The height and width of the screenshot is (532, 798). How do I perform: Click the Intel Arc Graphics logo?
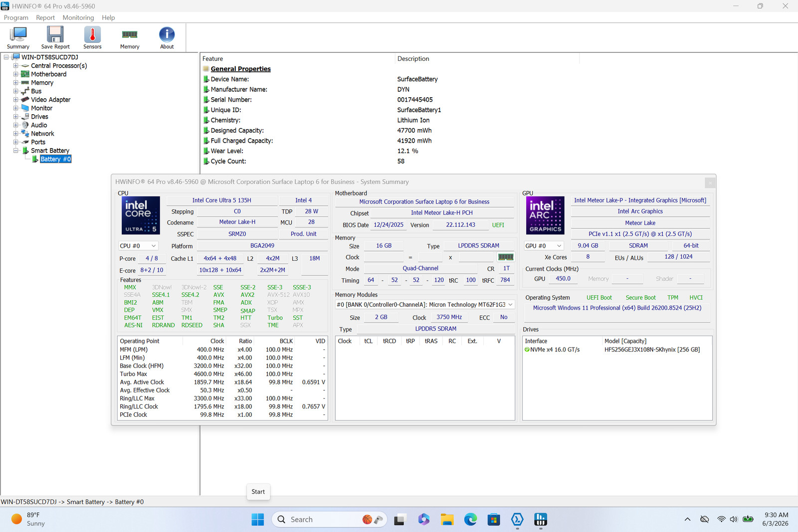click(x=545, y=215)
